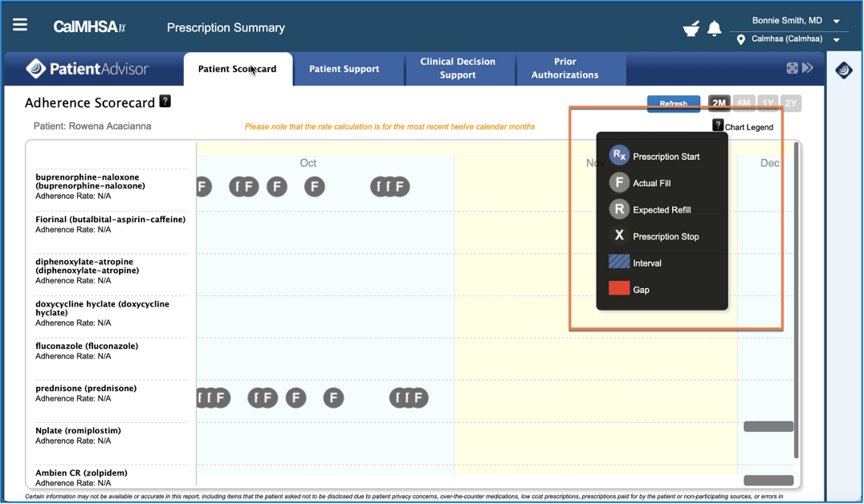This screenshot has width=864, height=504.
Task: Switch chart range to 1Y
Action: tap(768, 104)
